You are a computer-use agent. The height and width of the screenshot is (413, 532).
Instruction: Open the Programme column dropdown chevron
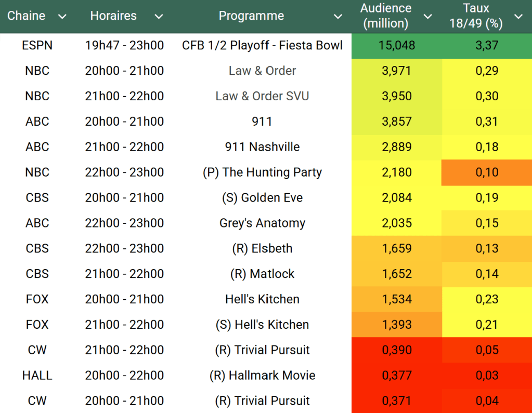pyautogui.click(x=338, y=17)
